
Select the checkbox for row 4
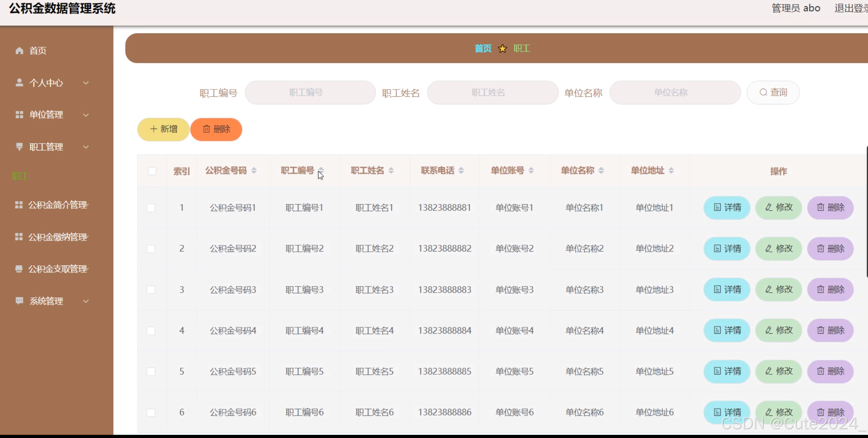click(151, 331)
